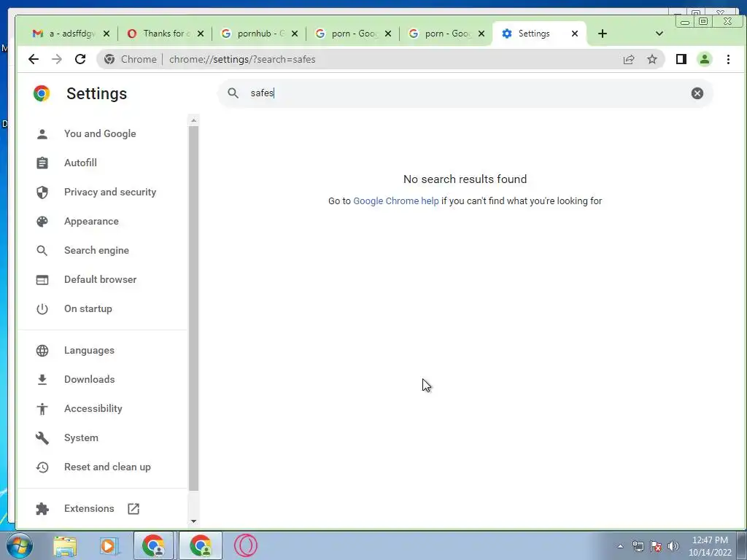Go forward with the browser forward arrow
The image size is (747, 560).
(57, 59)
